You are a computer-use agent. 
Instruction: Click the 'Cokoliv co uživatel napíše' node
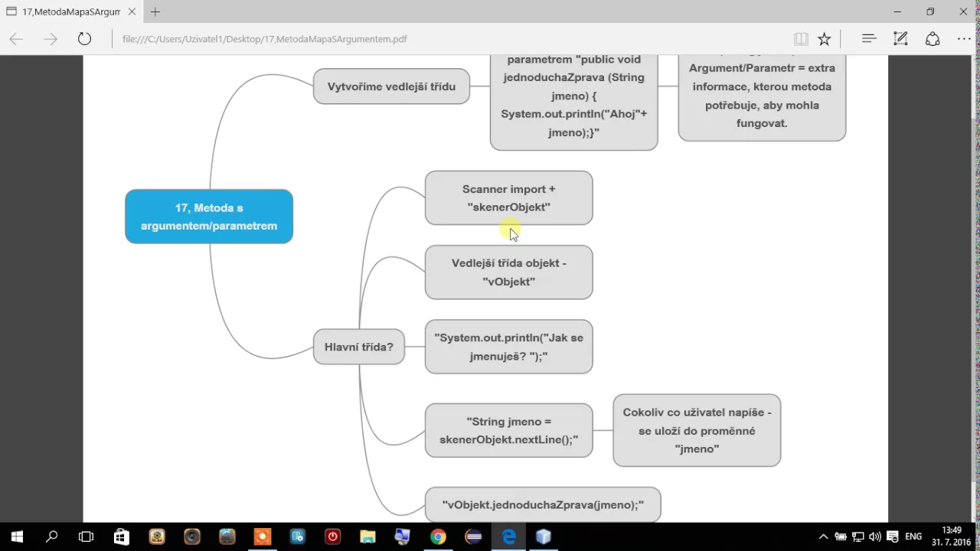point(697,431)
